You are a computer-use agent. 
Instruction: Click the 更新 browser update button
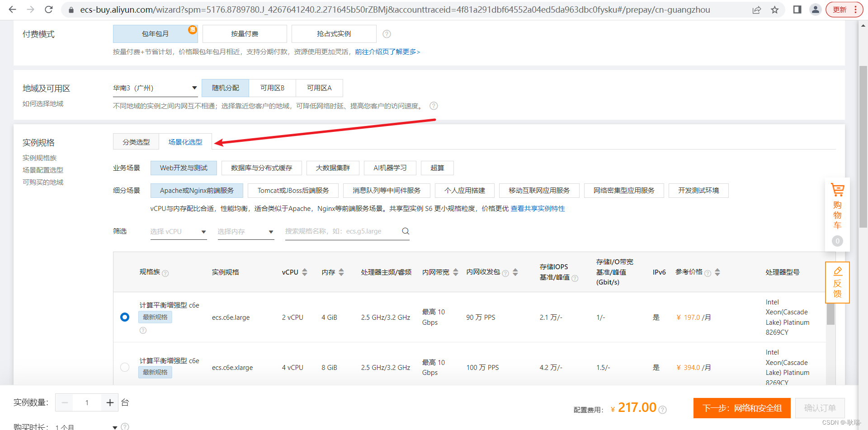click(844, 9)
